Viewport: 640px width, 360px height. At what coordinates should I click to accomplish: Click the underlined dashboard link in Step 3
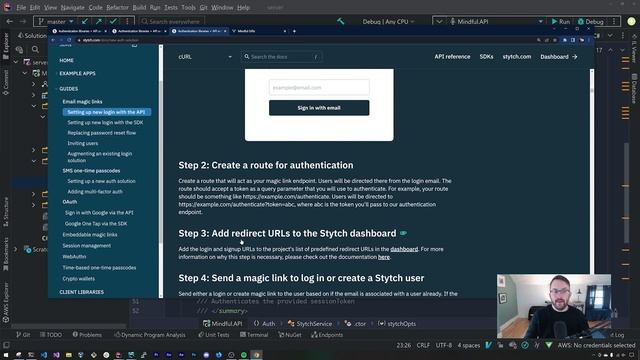(404, 249)
